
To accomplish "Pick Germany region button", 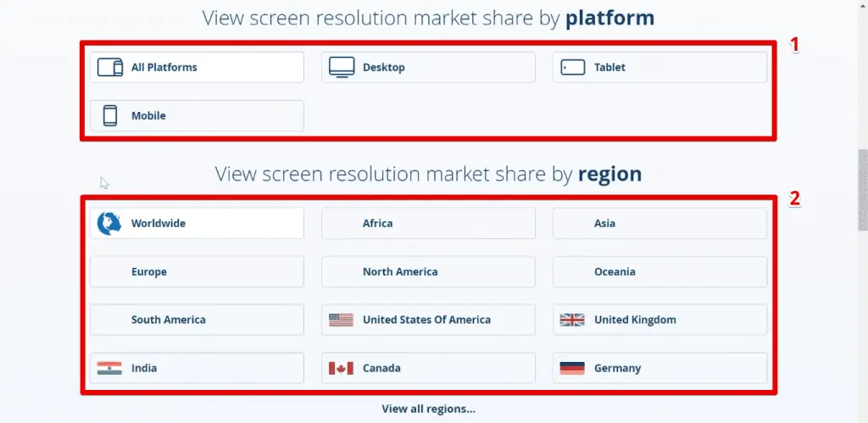I will (x=659, y=368).
